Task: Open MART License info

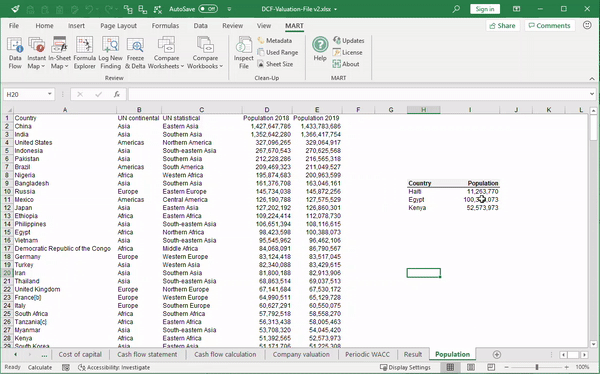Action: [347, 52]
